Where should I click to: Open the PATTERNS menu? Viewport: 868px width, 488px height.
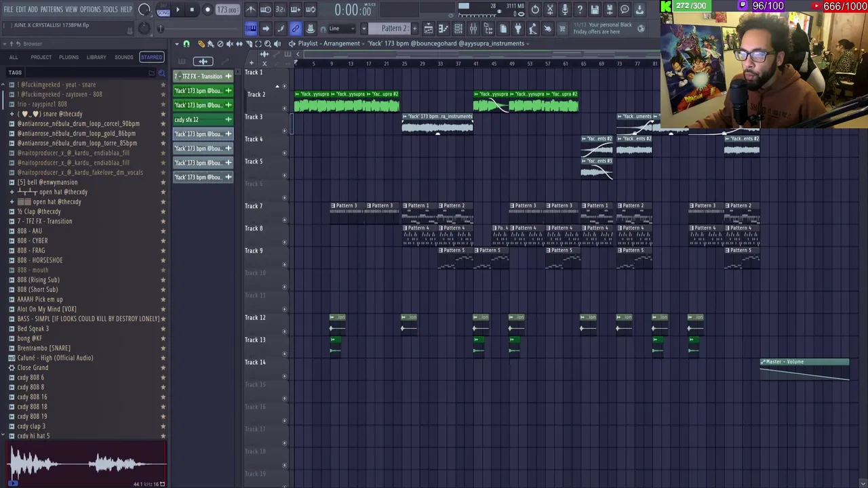click(52, 9)
